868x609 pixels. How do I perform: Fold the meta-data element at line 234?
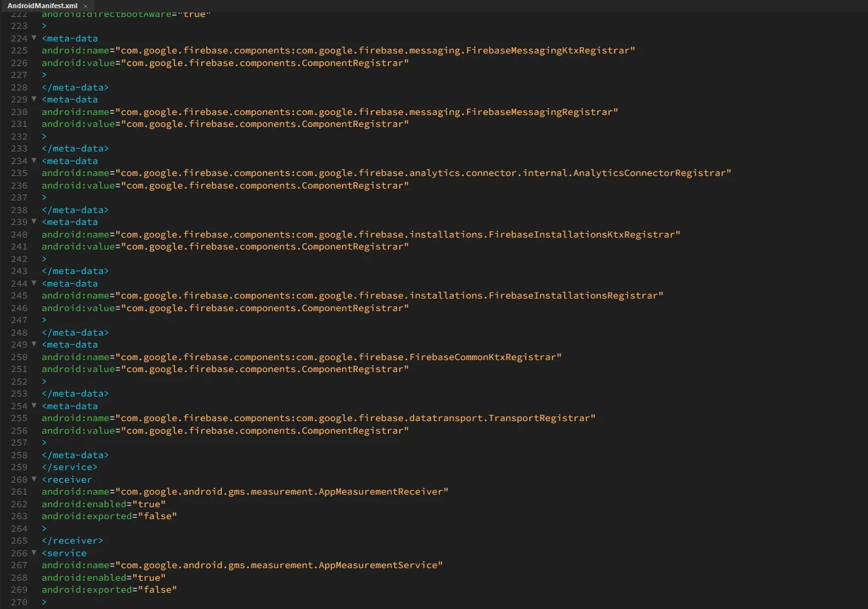coord(34,161)
